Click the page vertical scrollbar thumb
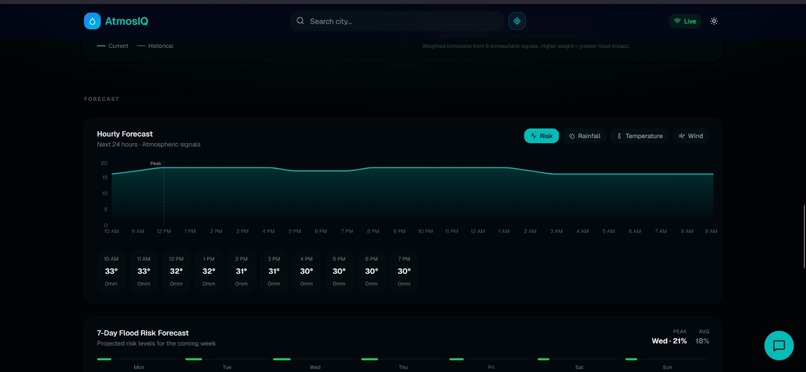The height and width of the screenshot is (372, 806). [804, 236]
